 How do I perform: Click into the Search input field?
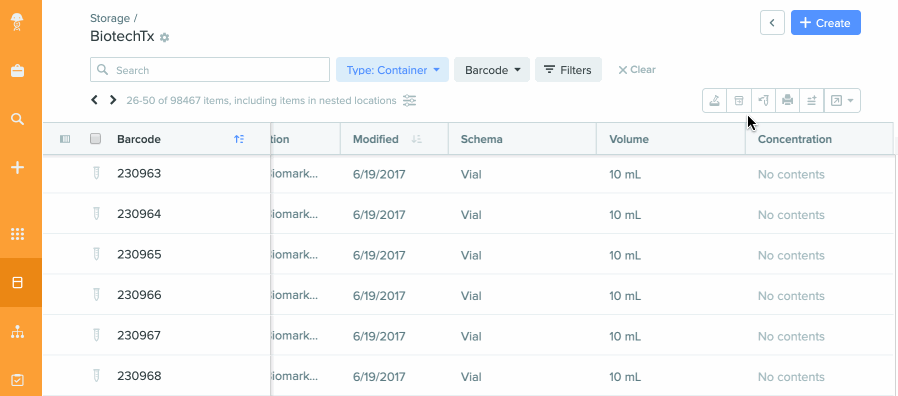210,70
